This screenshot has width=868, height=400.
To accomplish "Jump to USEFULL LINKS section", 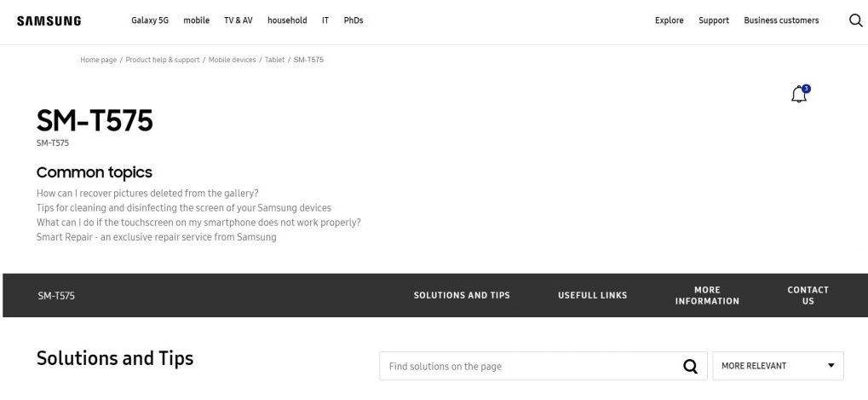I will click(592, 295).
